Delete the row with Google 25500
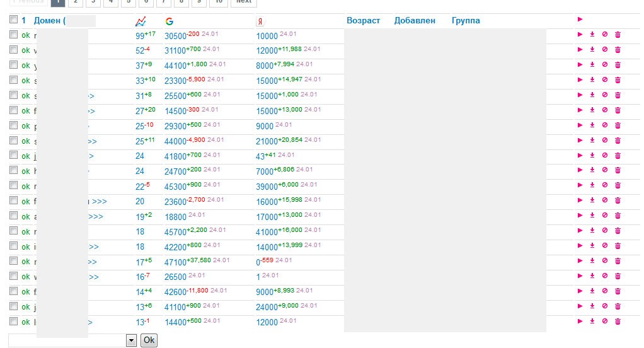The height and width of the screenshot is (348, 644). click(618, 95)
